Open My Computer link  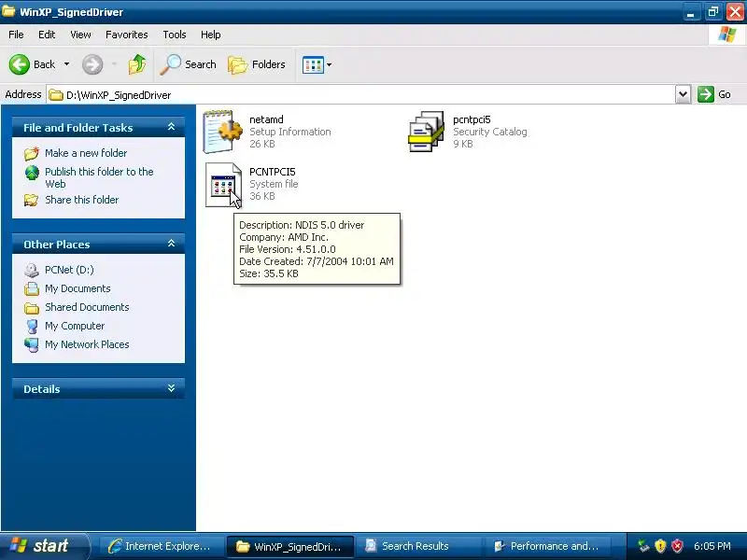pyautogui.click(x=75, y=326)
